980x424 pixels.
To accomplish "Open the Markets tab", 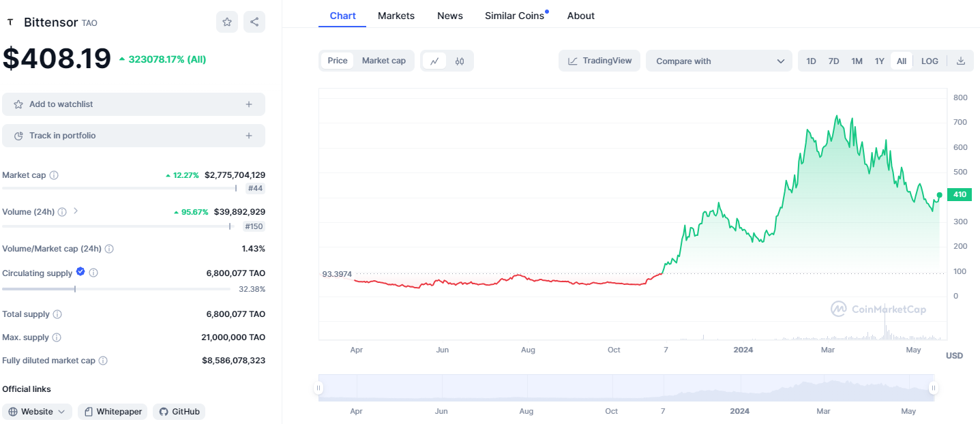I will (x=396, y=16).
